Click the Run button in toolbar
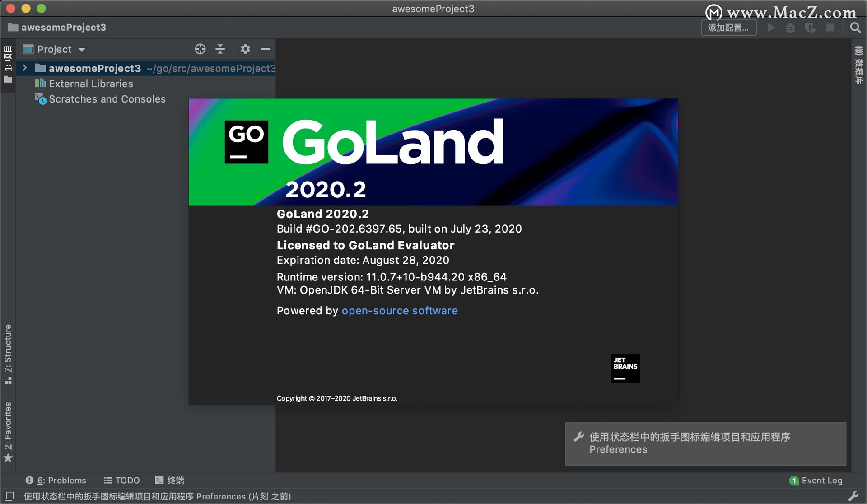Viewport: 867px width, 504px height. tap(772, 28)
